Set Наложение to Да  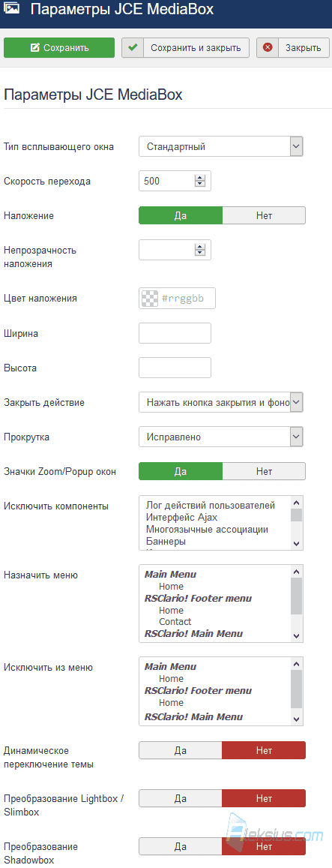(181, 215)
